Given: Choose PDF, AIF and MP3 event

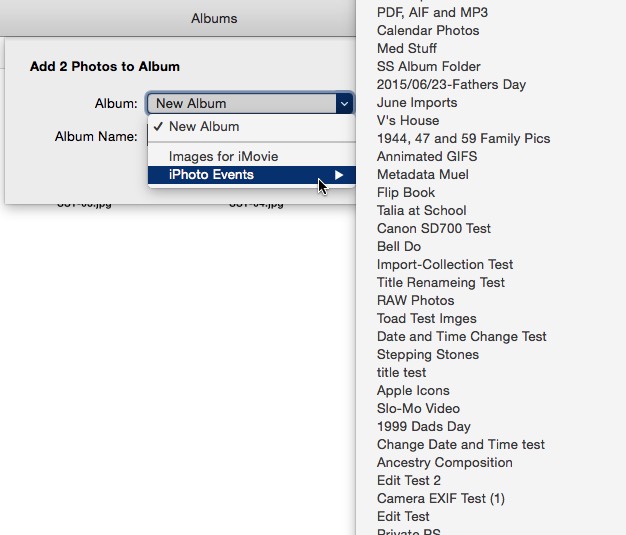Looking at the screenshot, I should 432,12.
